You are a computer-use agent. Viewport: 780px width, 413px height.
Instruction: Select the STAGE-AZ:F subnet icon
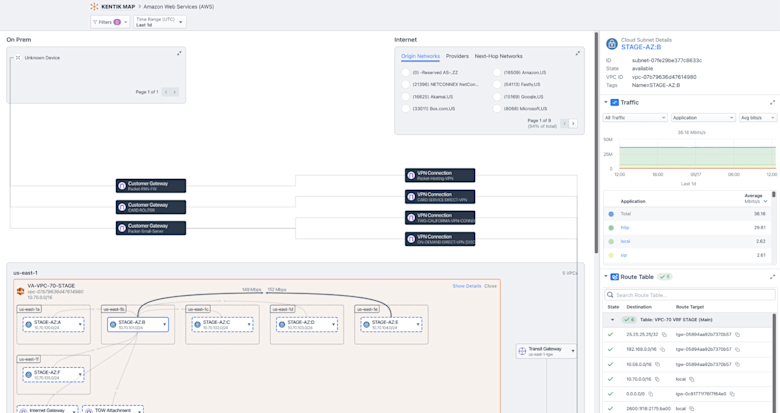tap(29, 375)
